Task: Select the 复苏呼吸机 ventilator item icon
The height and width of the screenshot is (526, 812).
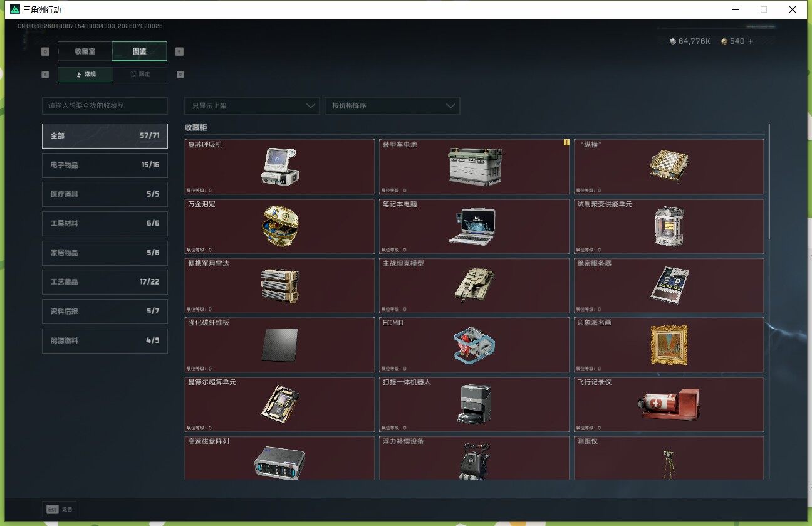Action: coord(279,167)
